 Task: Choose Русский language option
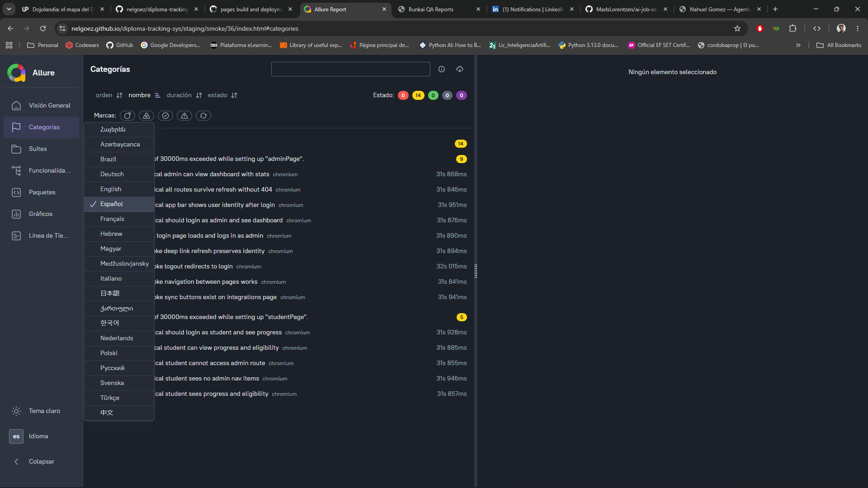(x=119, y=368)
